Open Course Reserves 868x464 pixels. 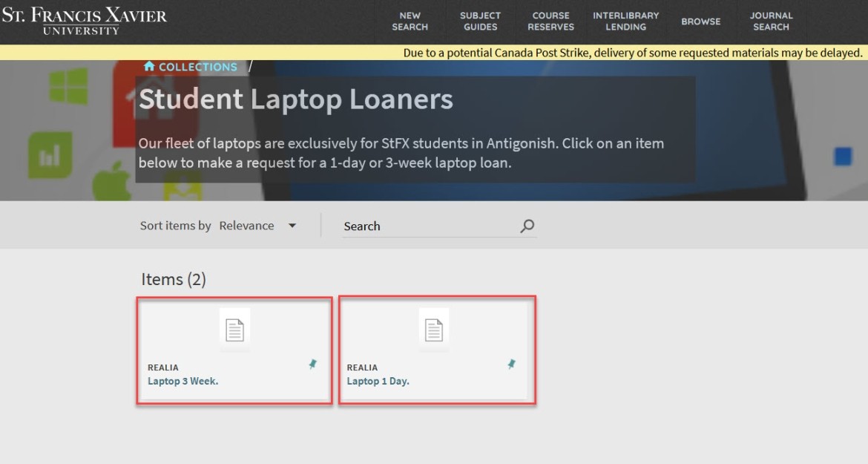(x=550, y=21)
